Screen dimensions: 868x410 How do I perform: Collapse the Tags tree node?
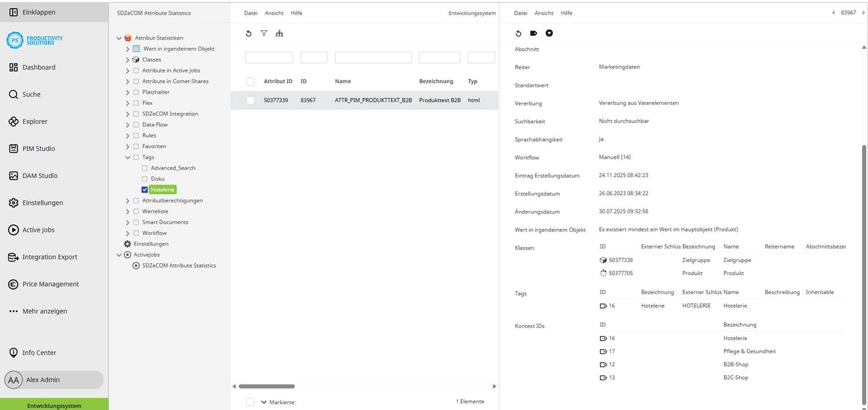coord(126,157)
